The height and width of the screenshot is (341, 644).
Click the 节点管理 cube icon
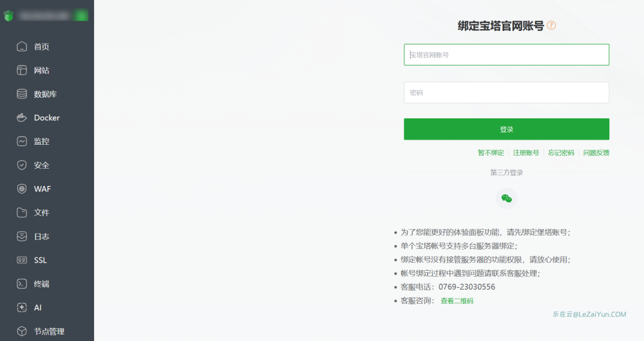coord(22,331)
